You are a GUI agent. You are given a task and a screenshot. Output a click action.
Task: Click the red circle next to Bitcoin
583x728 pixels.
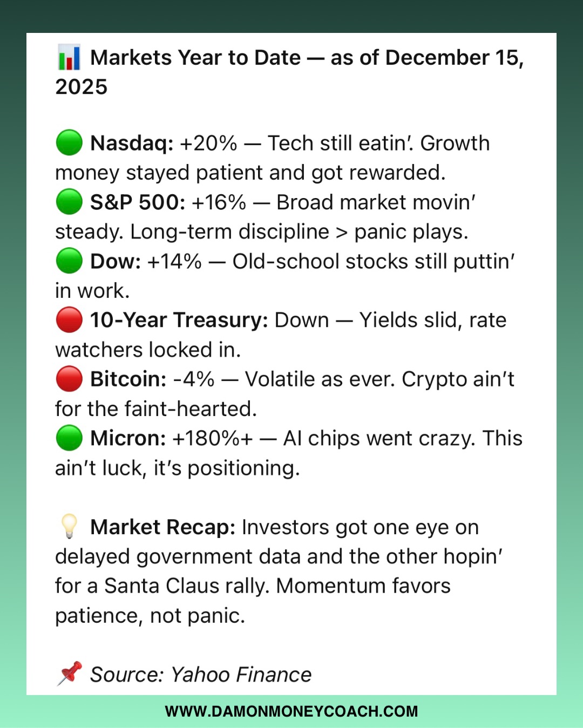[x=69, y=379]
